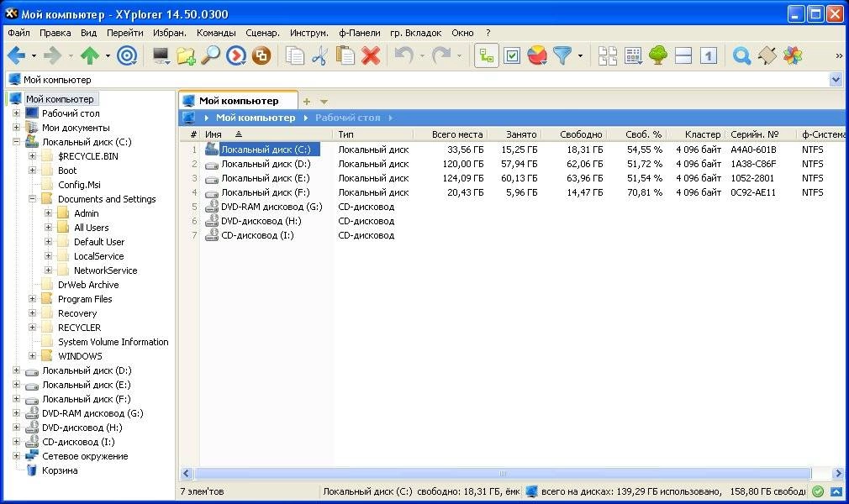Viewport: 849px width, 504px height.
Task: Toggle the blue arrow button in status bar
Action: [836, 491]
